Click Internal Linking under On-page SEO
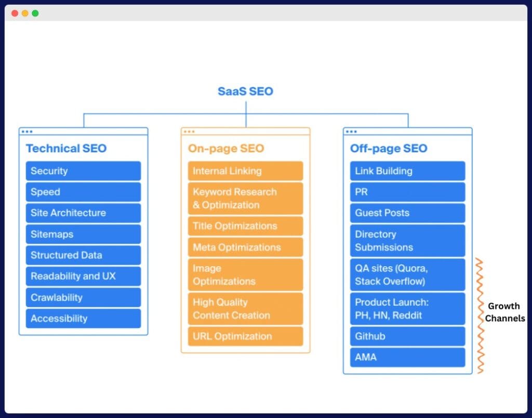 (245, 171)
